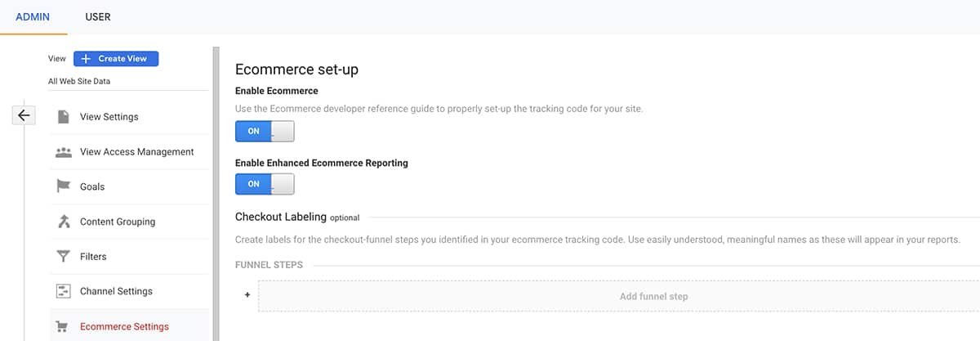The width and height of the screenshot is (980, 341).
Task: Toggle the Enable Ecommerce switch
Action: (x=265, y=132)
